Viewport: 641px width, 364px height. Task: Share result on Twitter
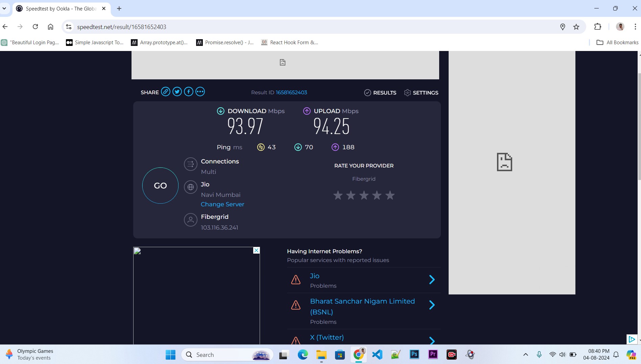(177, 92)
